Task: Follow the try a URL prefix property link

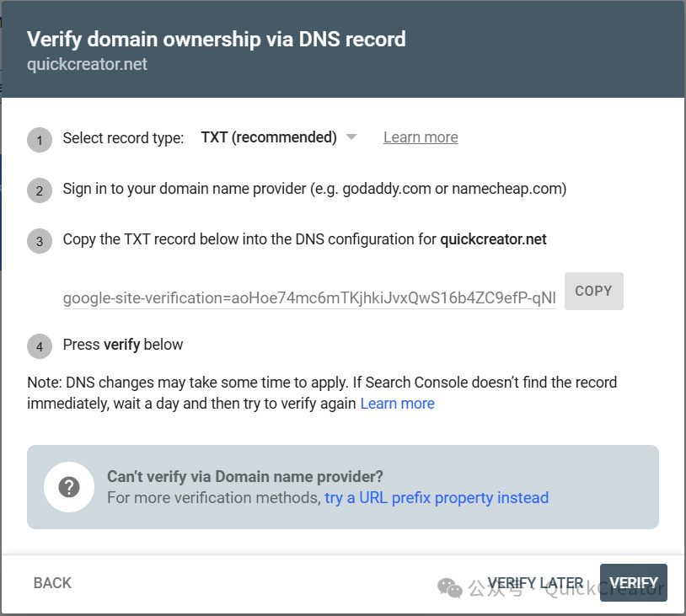Action: click(437, 498)
